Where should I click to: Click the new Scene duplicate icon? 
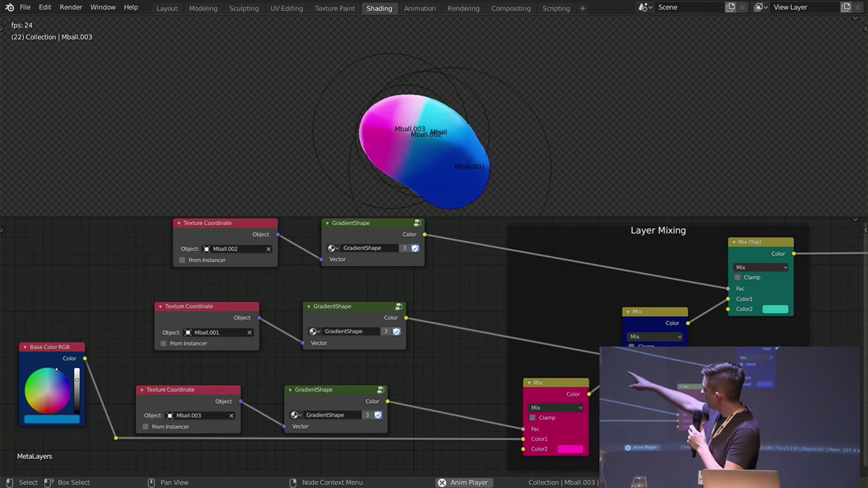pos(730,7)
